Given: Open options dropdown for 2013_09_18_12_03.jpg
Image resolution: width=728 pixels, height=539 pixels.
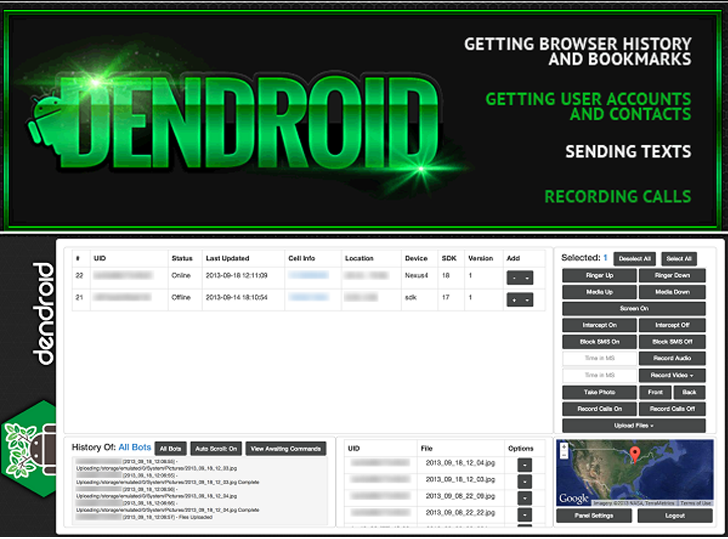Looking at the screenshot, I should coord(525,481).
